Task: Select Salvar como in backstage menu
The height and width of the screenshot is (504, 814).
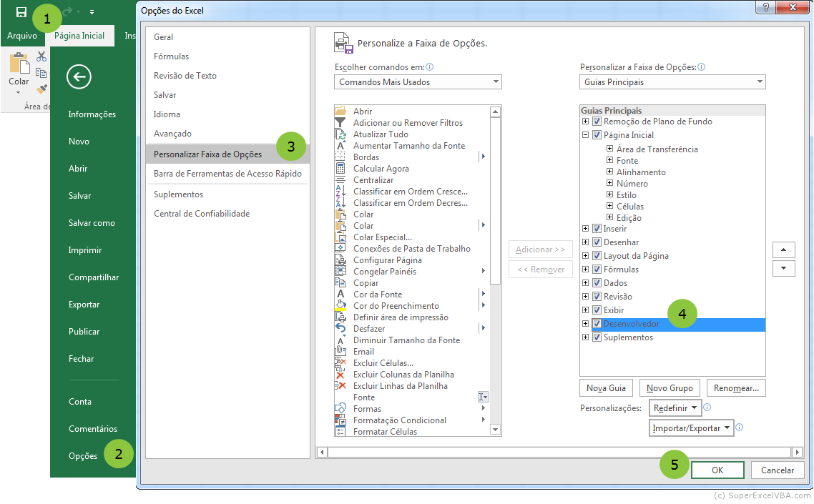Action: 92,223
